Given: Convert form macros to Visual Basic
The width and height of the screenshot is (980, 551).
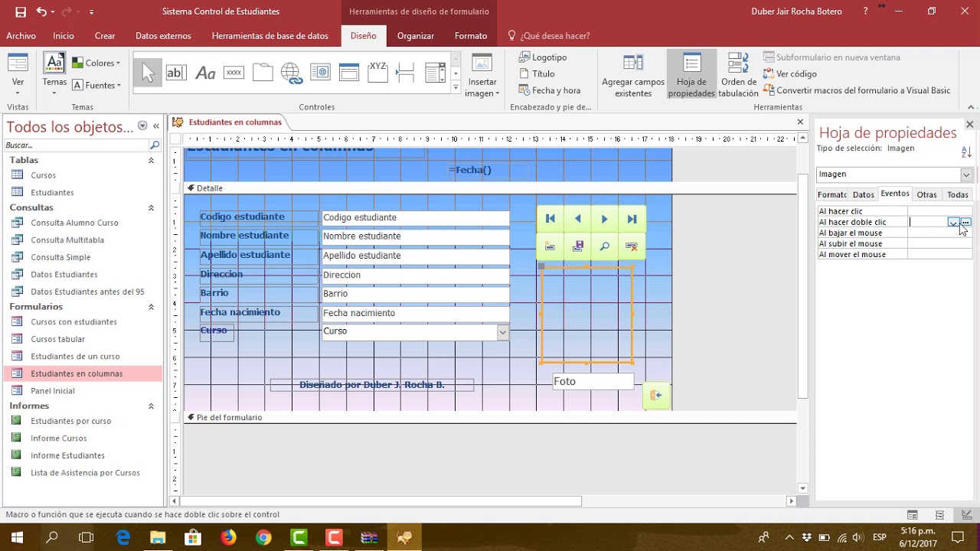Looking at the screenshot, I should (857, 90).
